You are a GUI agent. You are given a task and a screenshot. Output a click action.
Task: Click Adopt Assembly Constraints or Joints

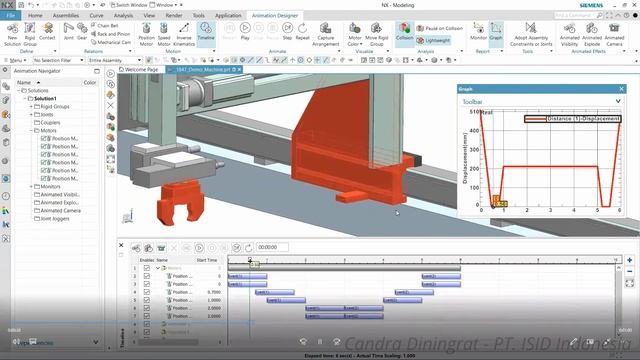point(531,34)
